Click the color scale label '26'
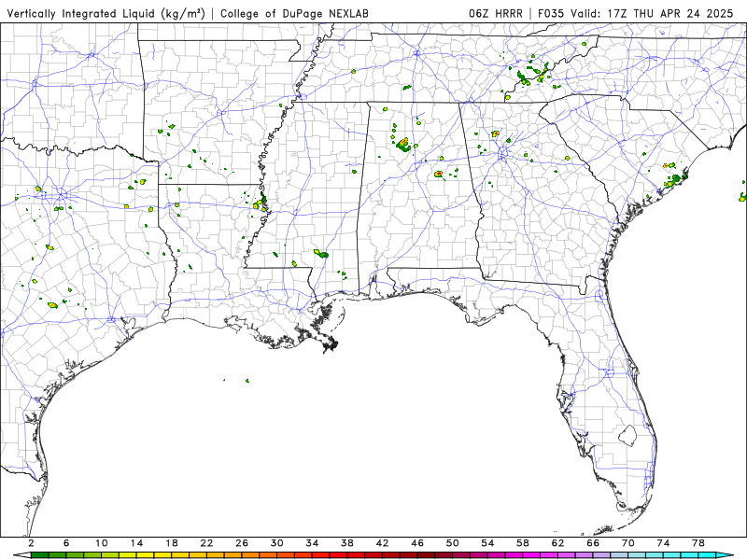The image size is (747, 560). tap(242, 543)
